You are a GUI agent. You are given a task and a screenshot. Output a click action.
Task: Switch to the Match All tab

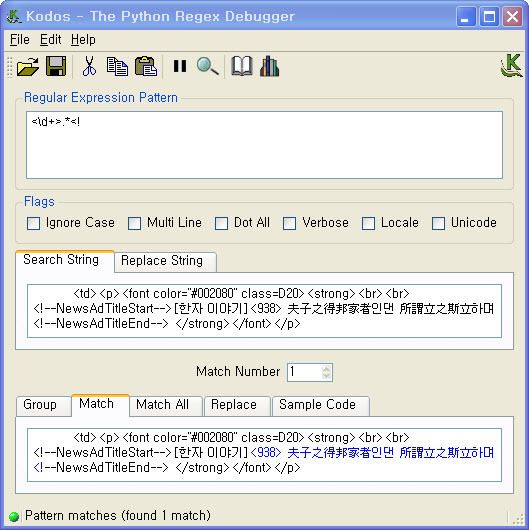tap(166, 405)
